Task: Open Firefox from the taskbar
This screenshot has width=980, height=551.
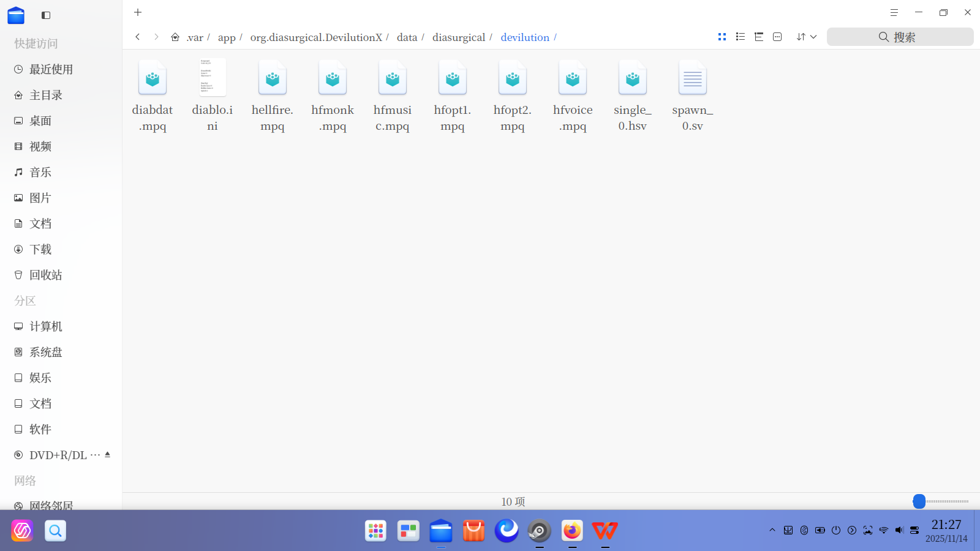Action: tap(572, 530)
